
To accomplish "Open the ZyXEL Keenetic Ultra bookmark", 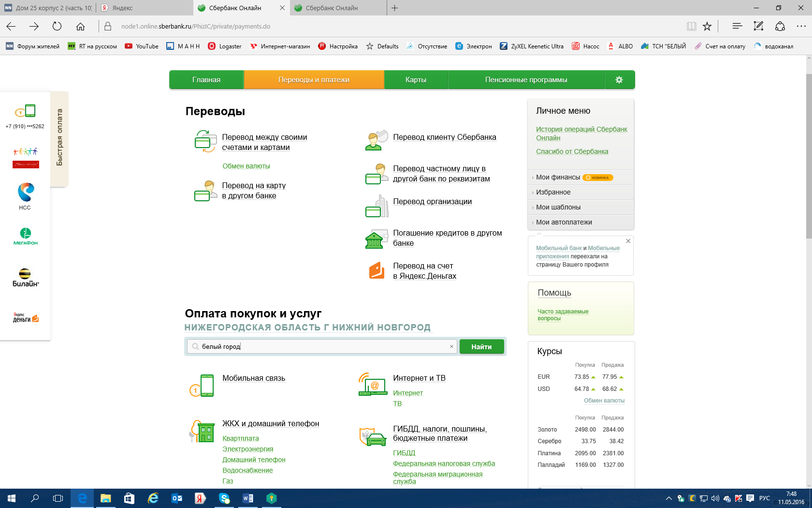I will click(x=532, y=46).
